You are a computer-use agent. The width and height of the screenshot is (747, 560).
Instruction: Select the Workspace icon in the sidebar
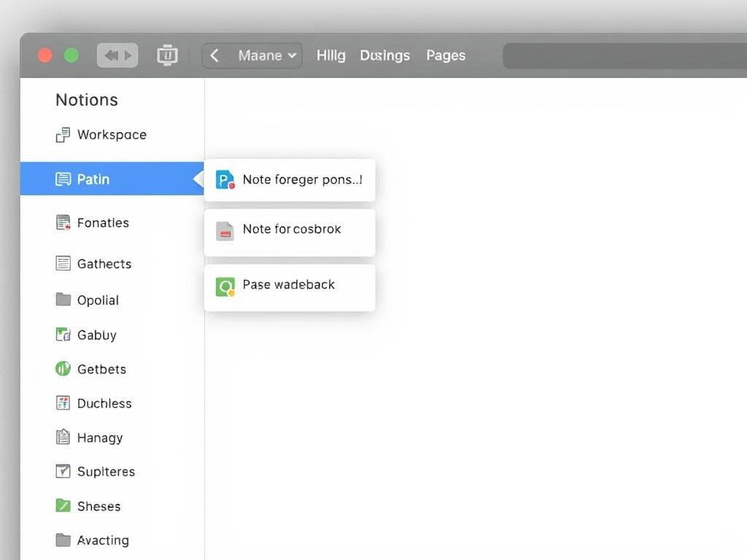coord(61,134)
